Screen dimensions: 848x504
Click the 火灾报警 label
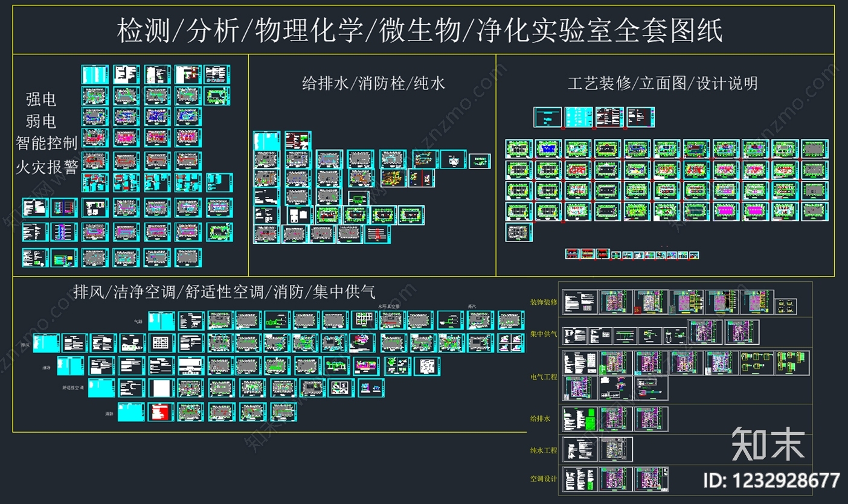[x=47, y=167]
